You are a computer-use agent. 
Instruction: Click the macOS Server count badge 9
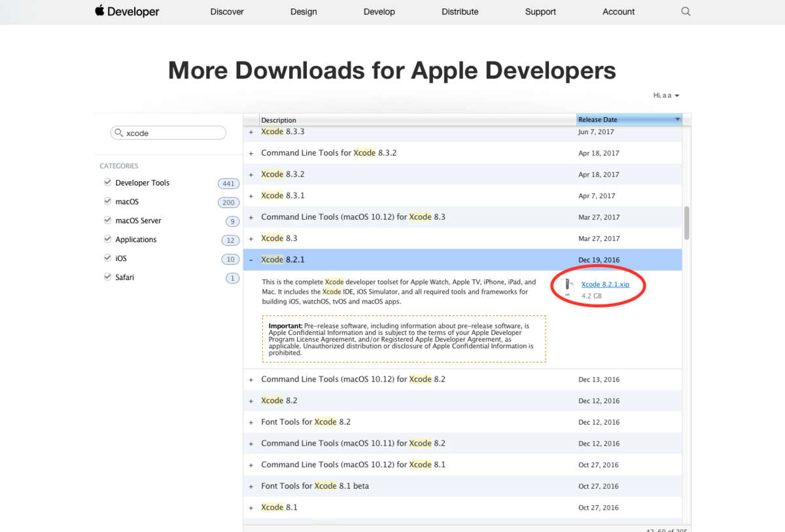[232, 221]
